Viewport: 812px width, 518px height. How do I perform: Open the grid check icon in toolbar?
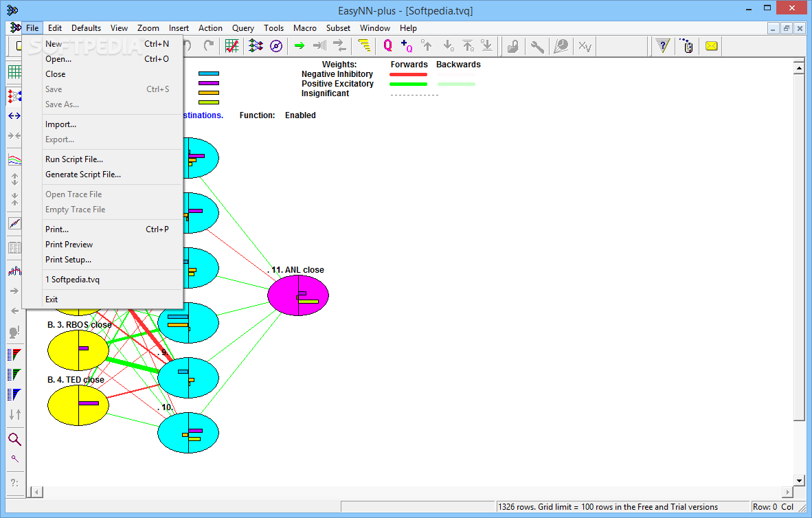click(232, 46)
